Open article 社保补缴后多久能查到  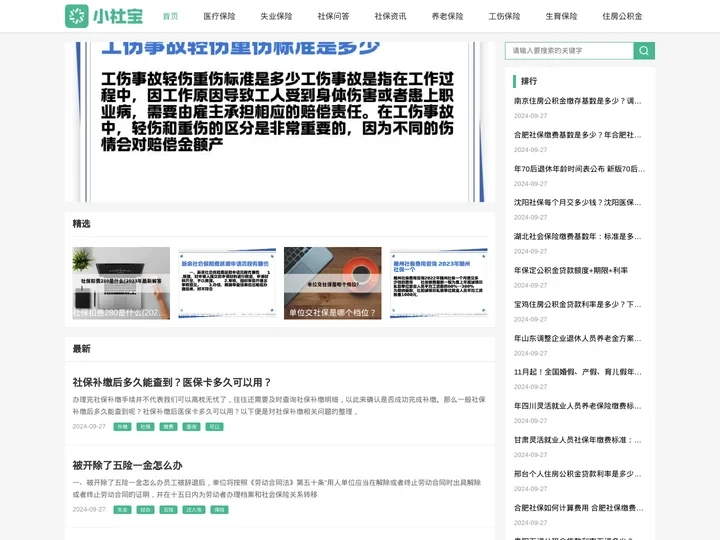172,382
